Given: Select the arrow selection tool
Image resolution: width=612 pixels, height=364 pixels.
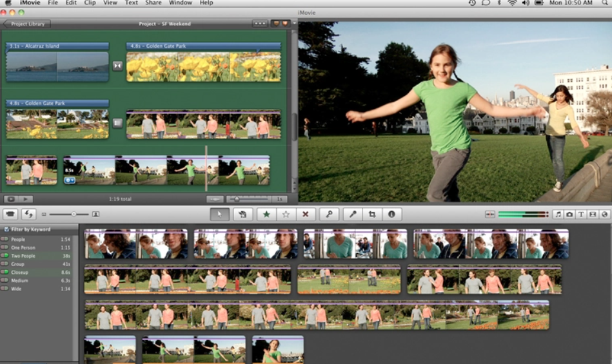Looking at the screenshot, I should coord(219,214).
